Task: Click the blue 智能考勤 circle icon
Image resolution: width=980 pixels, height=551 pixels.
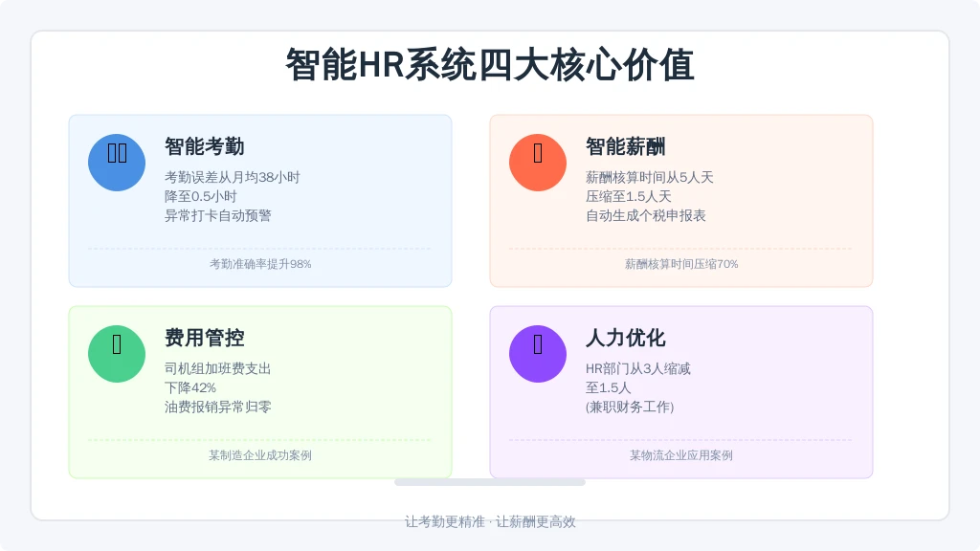Action: tap(117, 163)
